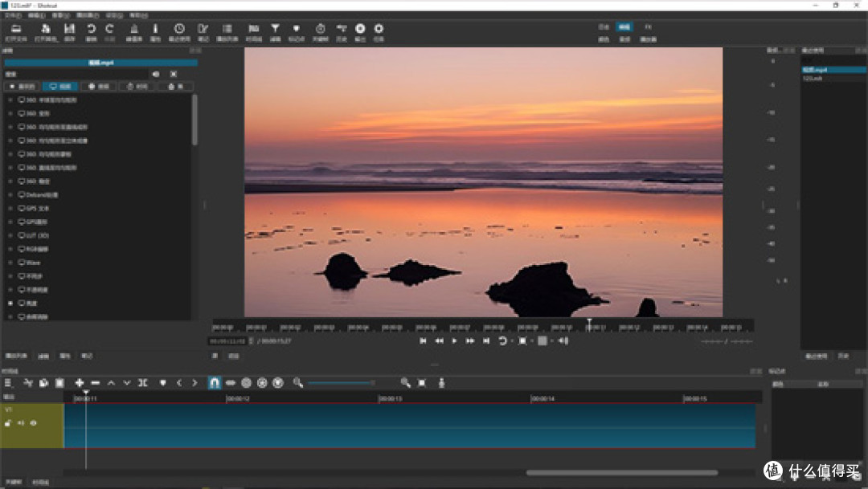Image resolution: width=868 pixels, height=489 pixels.
Task: Open Filters with the funnel icon
Action: point(275,29)
